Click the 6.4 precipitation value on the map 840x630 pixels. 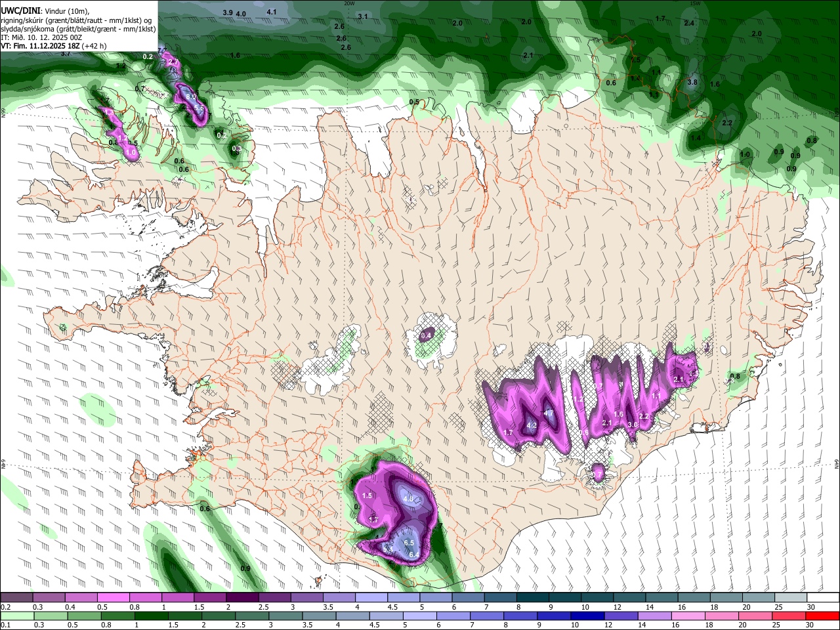[414, 555]
